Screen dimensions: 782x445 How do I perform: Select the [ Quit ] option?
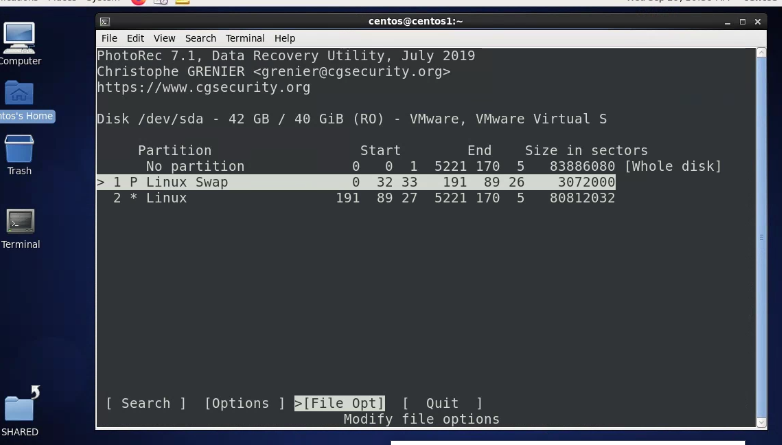click(442, 403)
